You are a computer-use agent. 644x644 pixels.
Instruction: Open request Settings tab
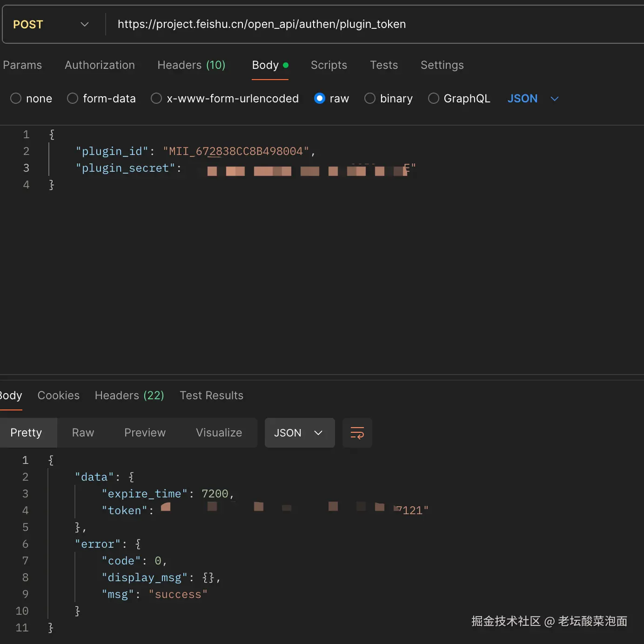point(442,65)
